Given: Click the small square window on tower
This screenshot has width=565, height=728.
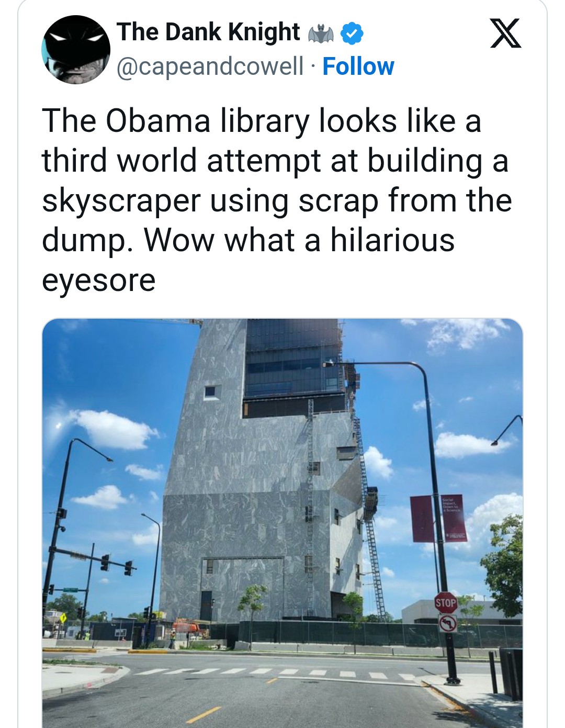Looking at the screenshot, I should [211, 392].
